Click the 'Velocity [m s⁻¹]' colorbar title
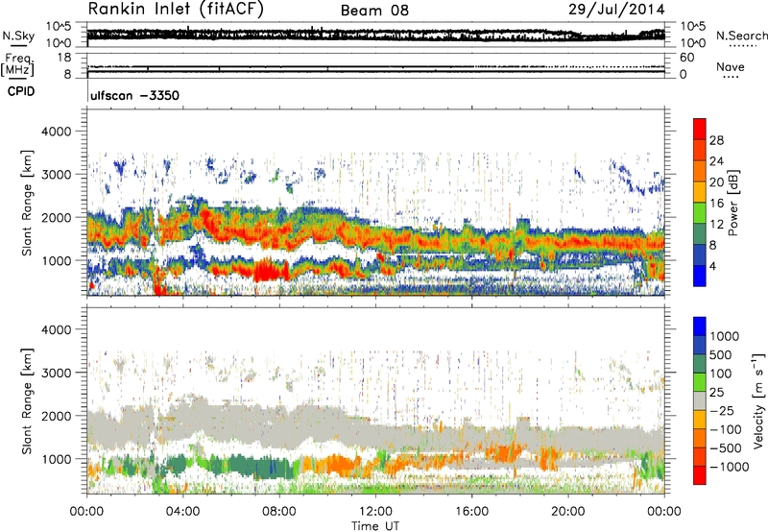The image size is (768, 532). pos(758,400)
